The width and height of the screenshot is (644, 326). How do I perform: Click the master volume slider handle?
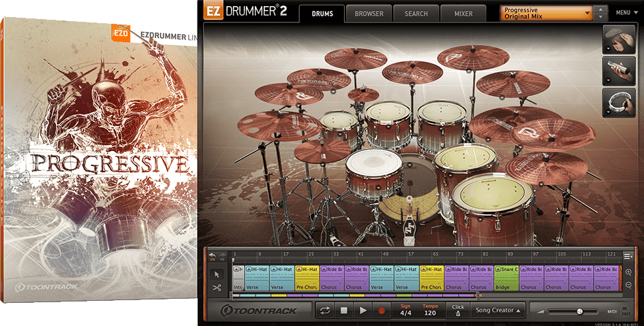[579, 312]
